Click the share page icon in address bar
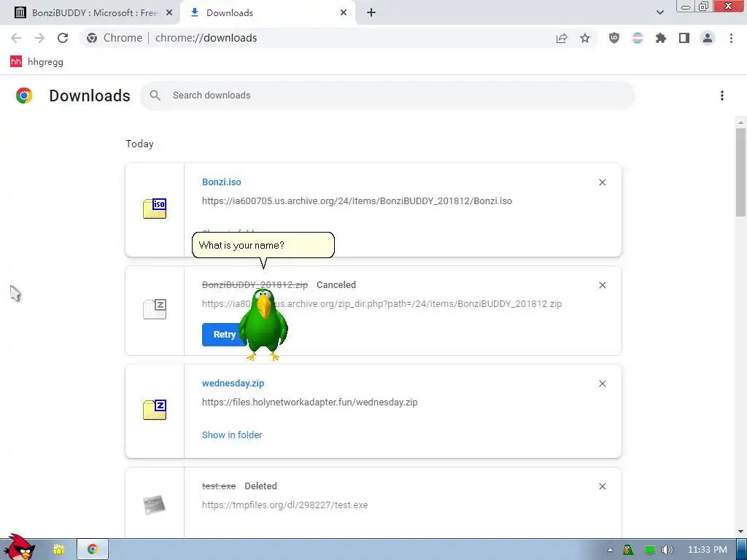This screenshot has width=747, height=560. [x=562, y=38]
